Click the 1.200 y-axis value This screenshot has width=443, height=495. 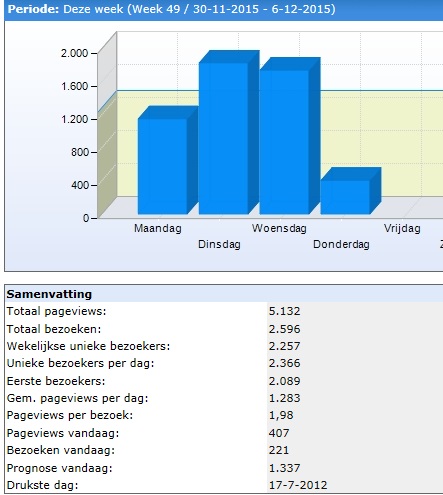tap(74, 119)
